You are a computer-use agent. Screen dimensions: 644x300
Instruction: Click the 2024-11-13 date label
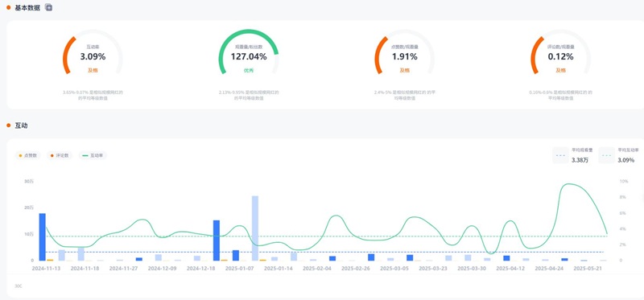46,269
